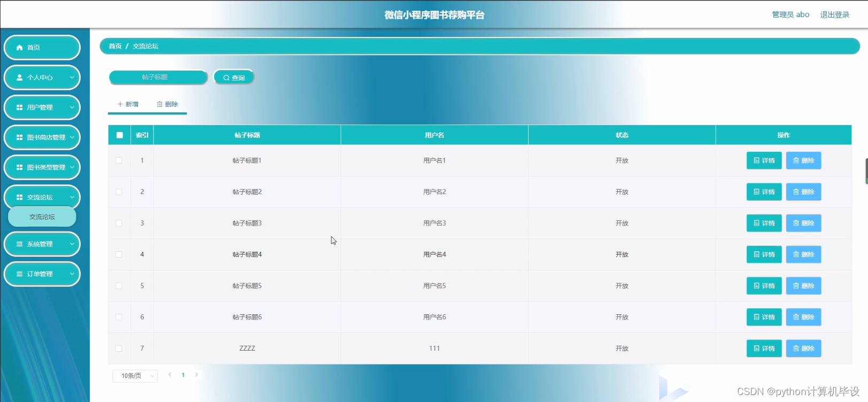The image size is (868, 402).
Task: Click the 帖子标题 column header
Action: 247,135
